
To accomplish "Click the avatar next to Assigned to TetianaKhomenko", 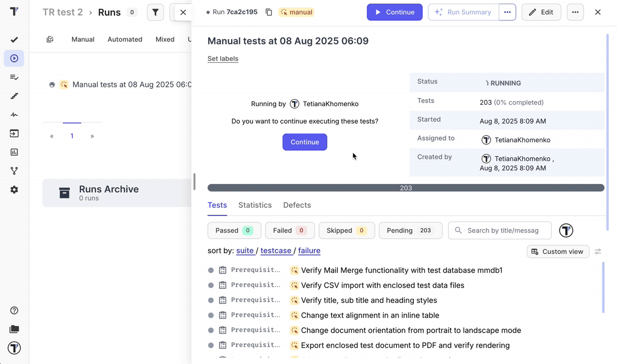I will (486, 140).
